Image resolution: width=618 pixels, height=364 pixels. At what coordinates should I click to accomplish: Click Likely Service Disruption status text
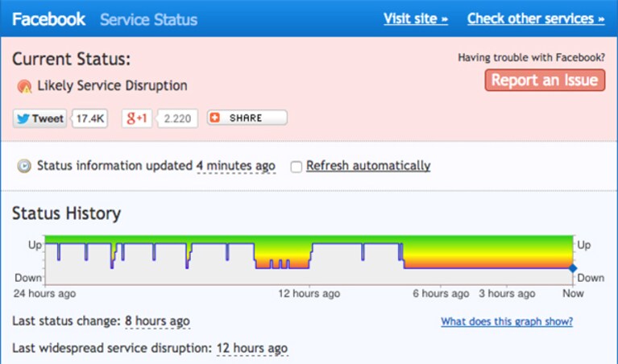point(112,85)
